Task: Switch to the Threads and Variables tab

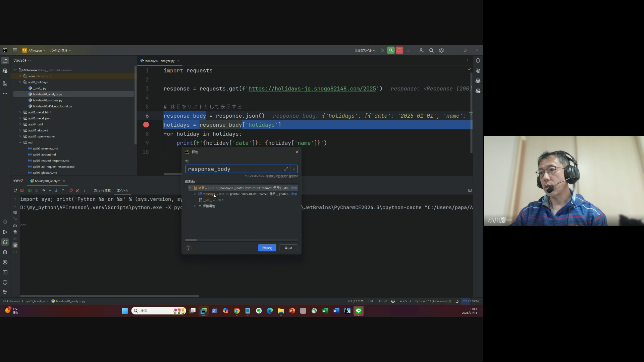Action: pyautogui.click(x=102, y=190)
